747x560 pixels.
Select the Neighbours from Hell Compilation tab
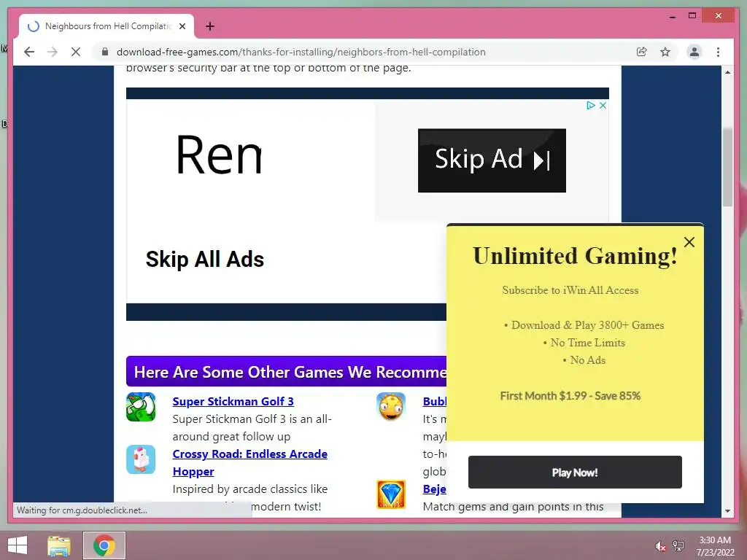click(x=107, y=26)
